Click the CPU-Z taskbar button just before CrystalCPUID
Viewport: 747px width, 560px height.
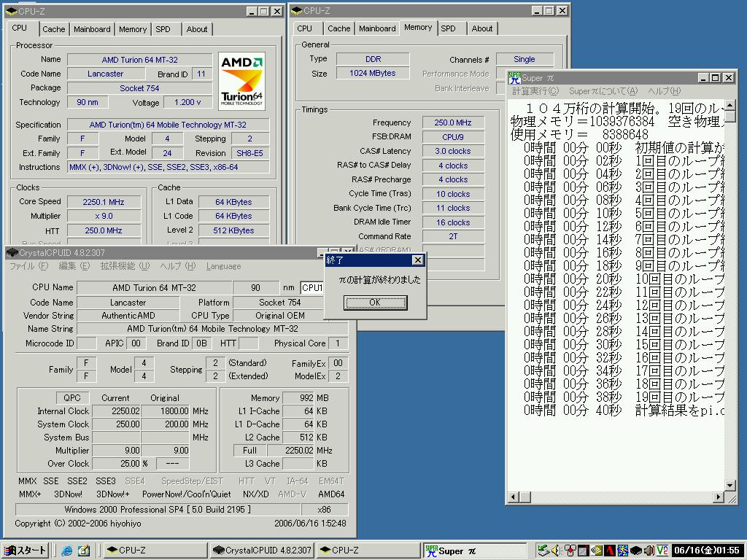155,551
